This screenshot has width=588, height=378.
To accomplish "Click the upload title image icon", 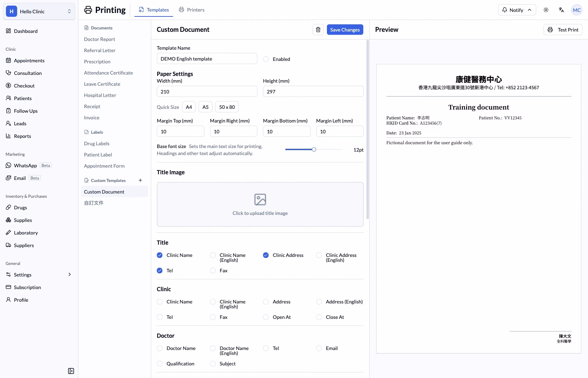I will [260, 199].
